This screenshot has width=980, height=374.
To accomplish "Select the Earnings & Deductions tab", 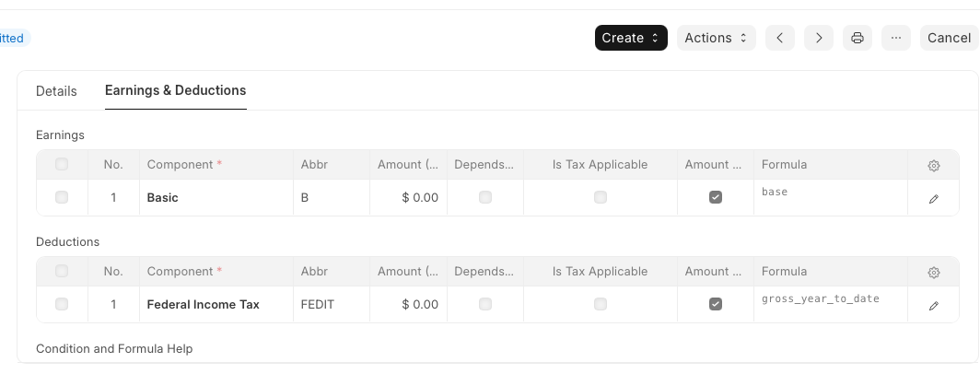I will pyautogui.click(x=176, y=90).
